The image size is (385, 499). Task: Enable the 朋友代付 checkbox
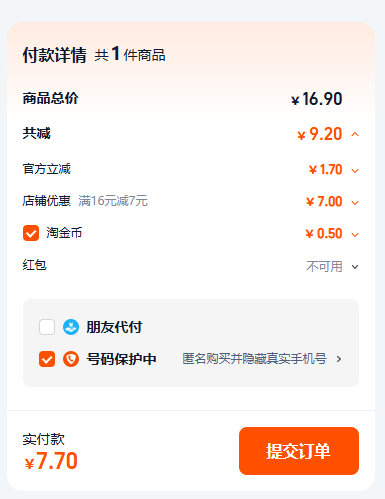pyautogui.click(x=47, y=327)
